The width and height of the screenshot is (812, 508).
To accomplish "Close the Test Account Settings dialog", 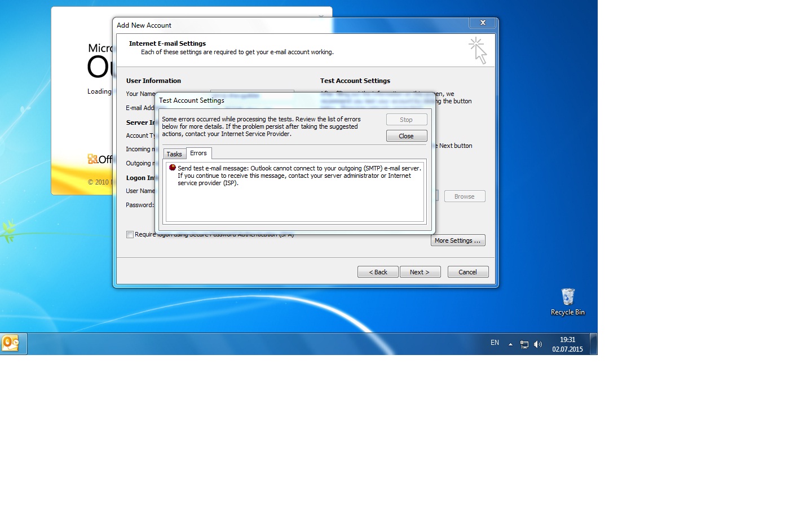I will click(x=407, y=136).
